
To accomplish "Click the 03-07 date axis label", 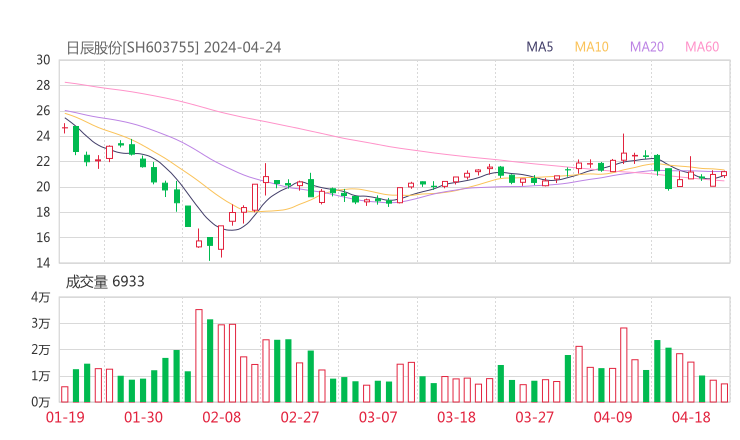I will (378, 417).
